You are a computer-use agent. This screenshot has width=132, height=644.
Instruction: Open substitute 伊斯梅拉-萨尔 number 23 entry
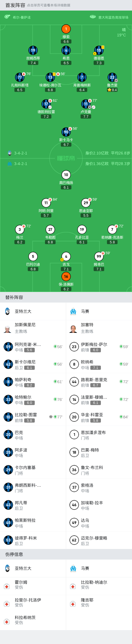pos(99,347)
